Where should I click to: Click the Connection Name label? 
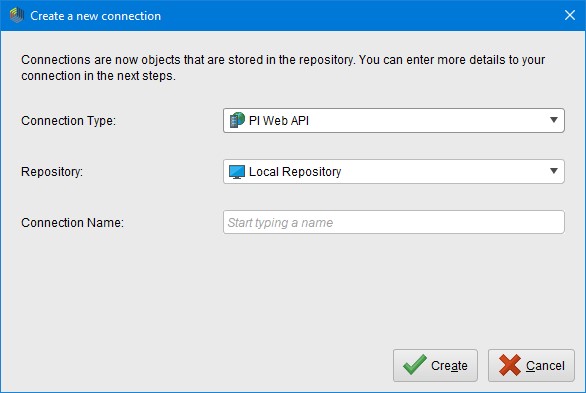(x=72, y=223)
